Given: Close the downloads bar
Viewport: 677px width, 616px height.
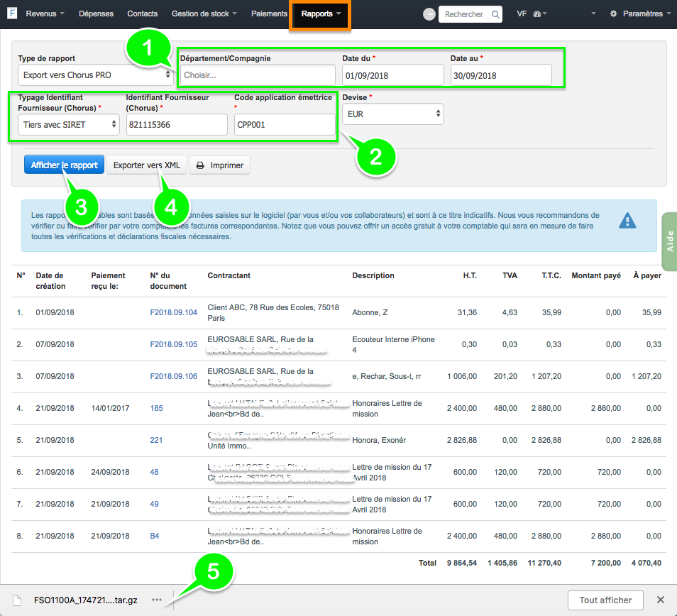Looking at the screenshot, I should coord(660,600).
